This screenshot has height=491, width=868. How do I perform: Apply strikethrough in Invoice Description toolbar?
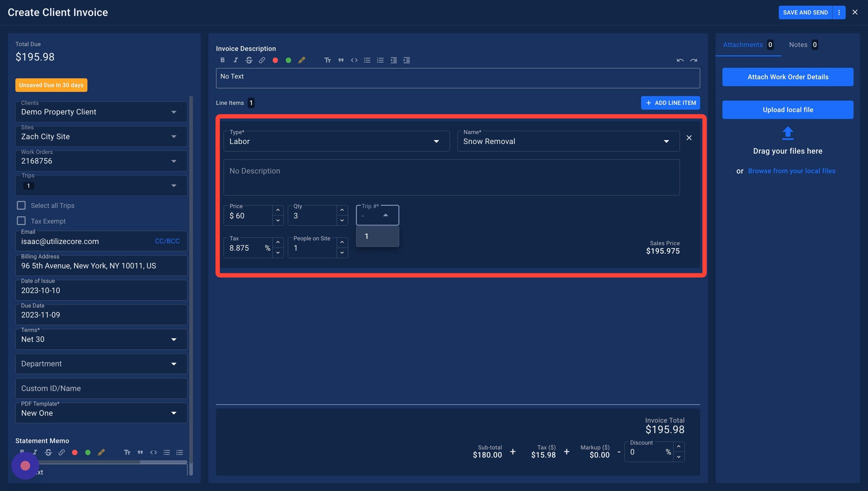tap(249, 60)
